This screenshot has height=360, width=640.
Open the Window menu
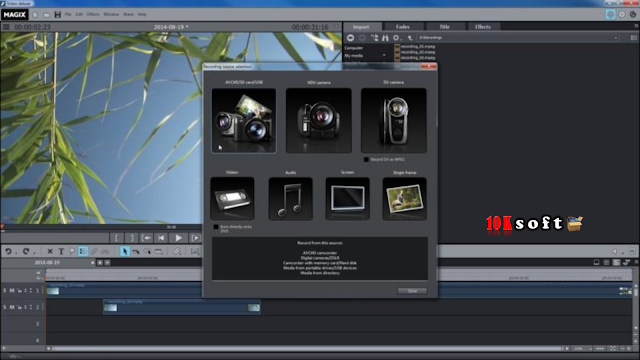(x=111, y=14)
